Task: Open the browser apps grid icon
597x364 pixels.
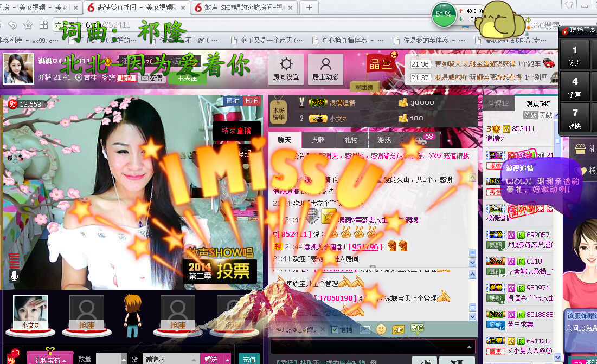Action: click(x=43, y=25)
